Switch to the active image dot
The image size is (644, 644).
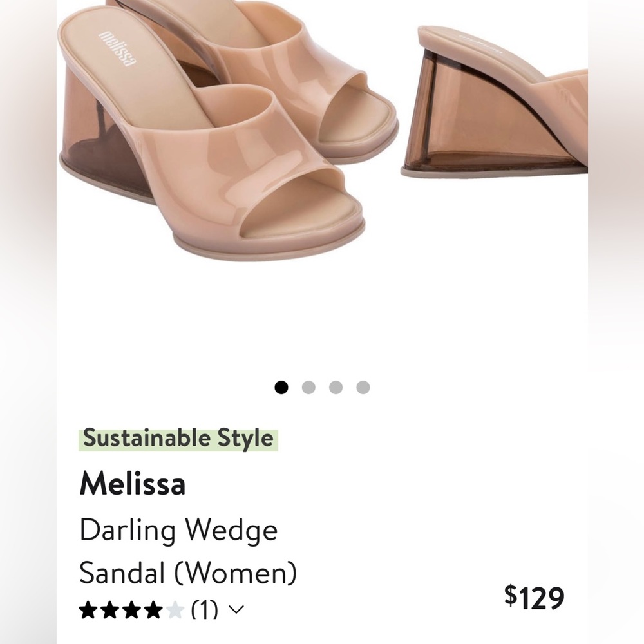(x=281, y=388)
